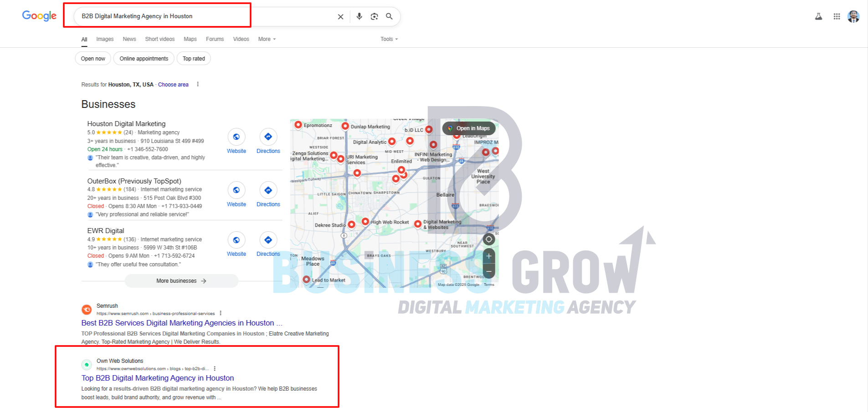Open Houston Digital Marketing business listing title
The image size is (868, 412).
[126, 124]
